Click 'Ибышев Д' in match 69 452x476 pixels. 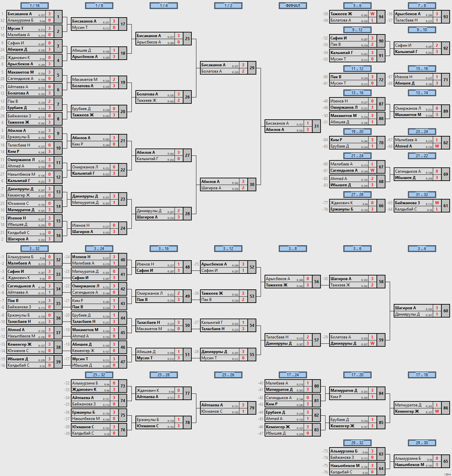point(405,178)
